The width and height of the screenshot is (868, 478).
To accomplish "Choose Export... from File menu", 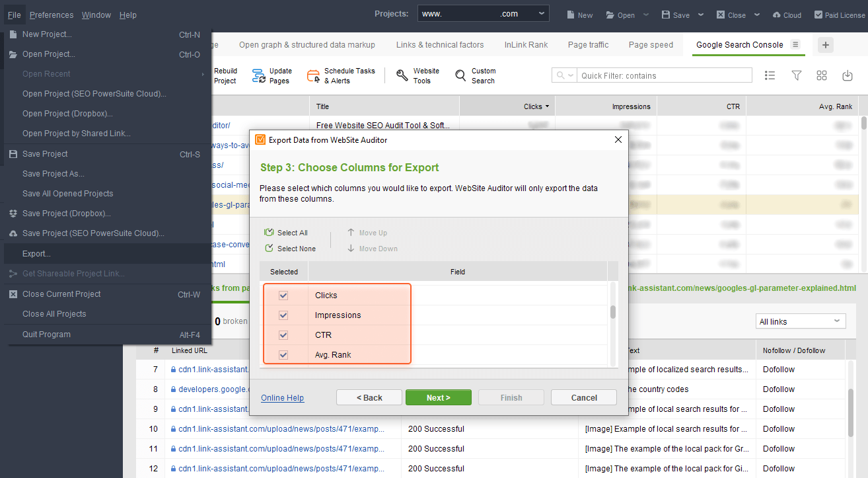I will click(108, 253).
